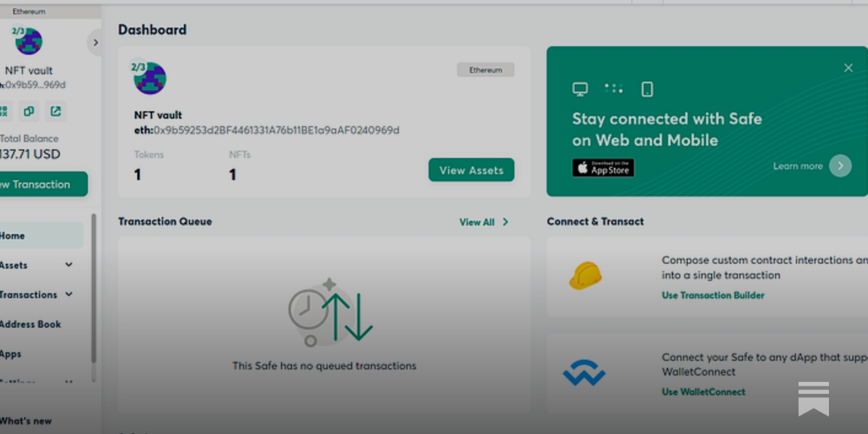The height and width of the screenshot is (434, 868).
Task: Open Use WalletConnect link
Action: 704,392
